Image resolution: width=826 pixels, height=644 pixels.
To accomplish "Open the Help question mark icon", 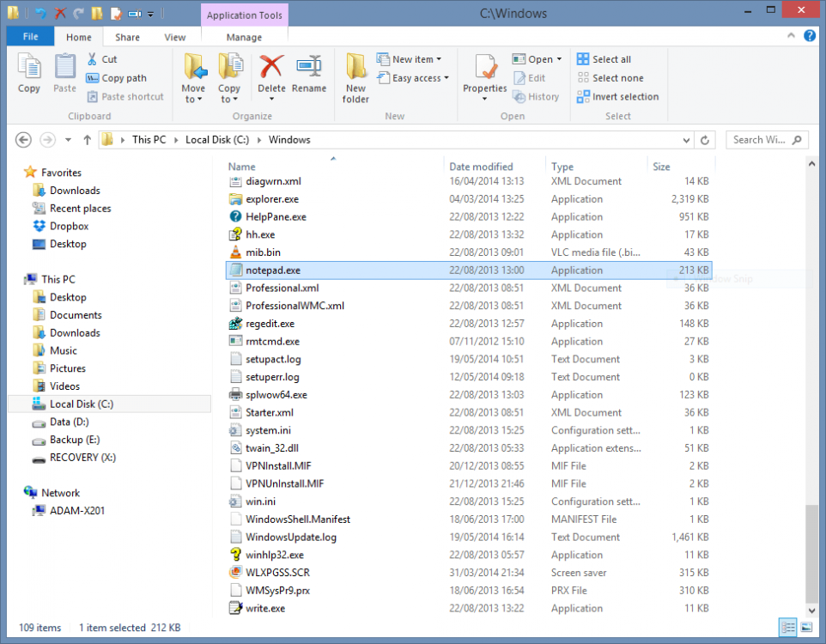I will pos(809,36).
